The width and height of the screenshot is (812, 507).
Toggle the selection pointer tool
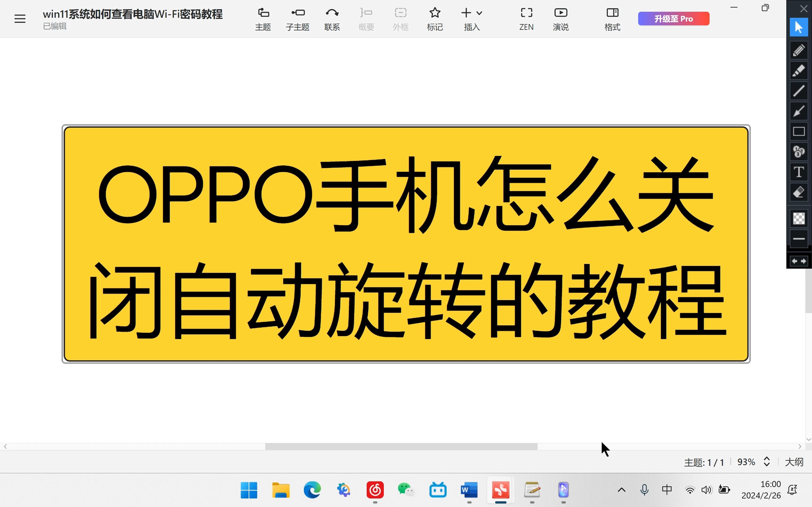(799, 27)
